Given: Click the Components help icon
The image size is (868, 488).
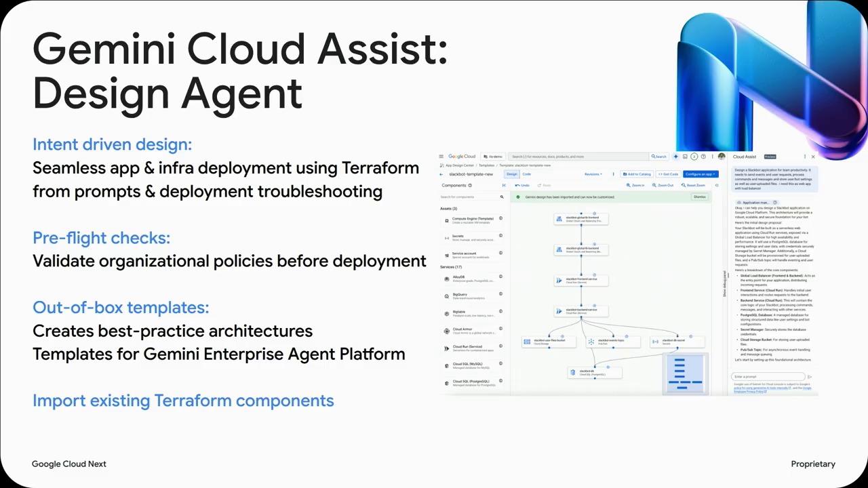Looking at the screenshot, I should (470, 185).
